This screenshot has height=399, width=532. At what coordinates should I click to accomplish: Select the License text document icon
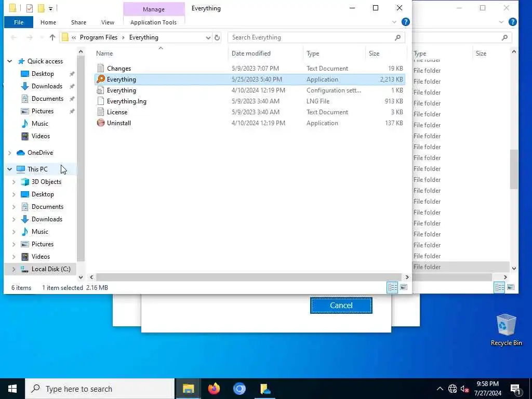click(x=101, y=112)
